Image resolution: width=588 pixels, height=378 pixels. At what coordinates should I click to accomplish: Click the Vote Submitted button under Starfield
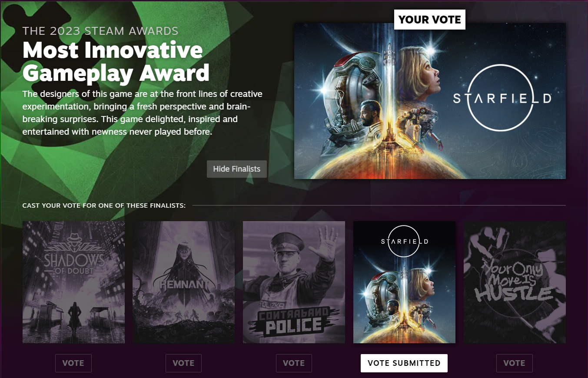tap(404, 363)
